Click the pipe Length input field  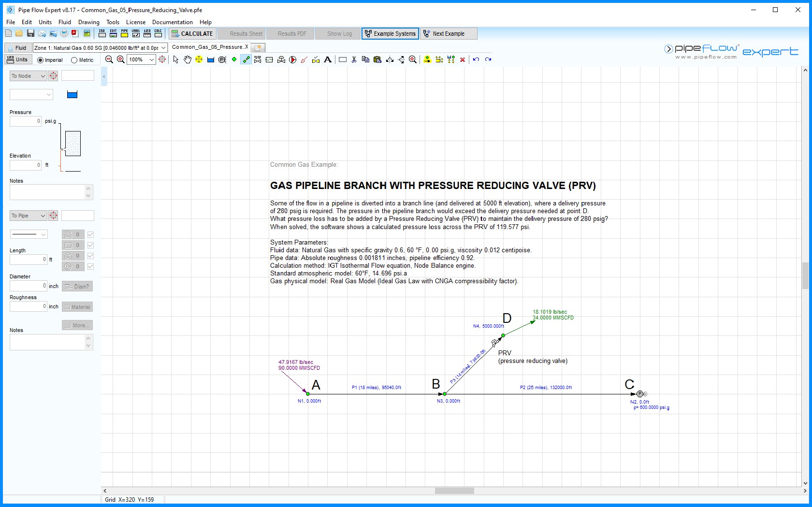pos(29,260)
